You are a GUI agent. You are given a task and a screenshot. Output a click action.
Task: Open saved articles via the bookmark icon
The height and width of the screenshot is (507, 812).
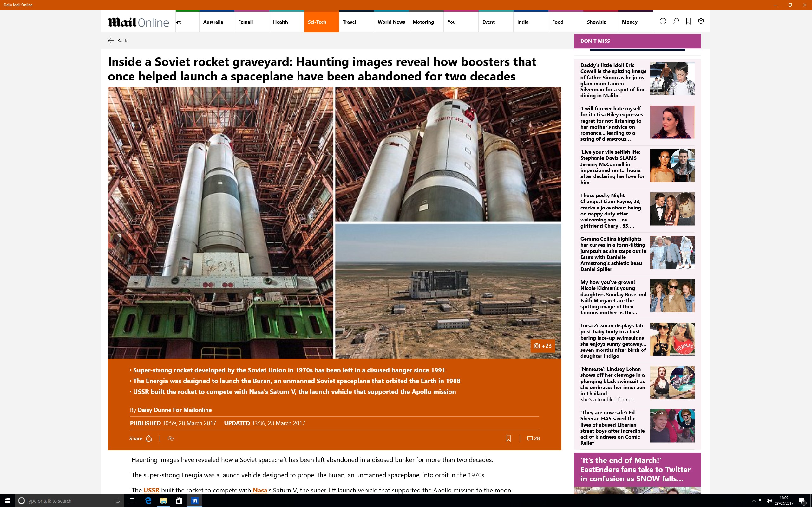pos(688,21)
